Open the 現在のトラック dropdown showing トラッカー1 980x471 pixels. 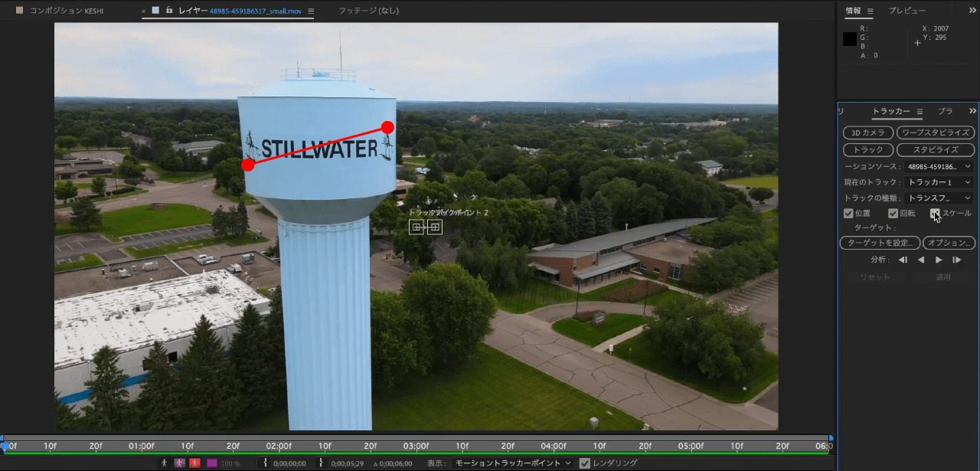(x=939, y=182)
